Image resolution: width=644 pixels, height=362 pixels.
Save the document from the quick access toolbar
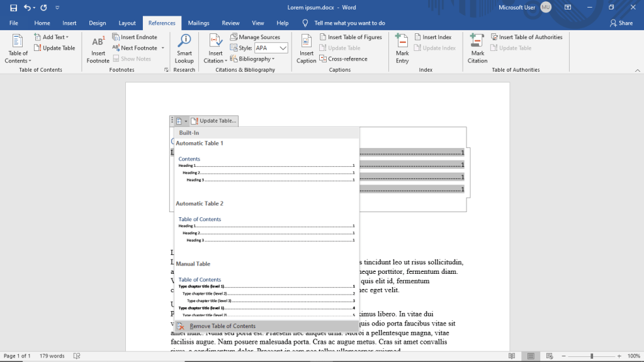pyautogui.click(x=13, y=8)
